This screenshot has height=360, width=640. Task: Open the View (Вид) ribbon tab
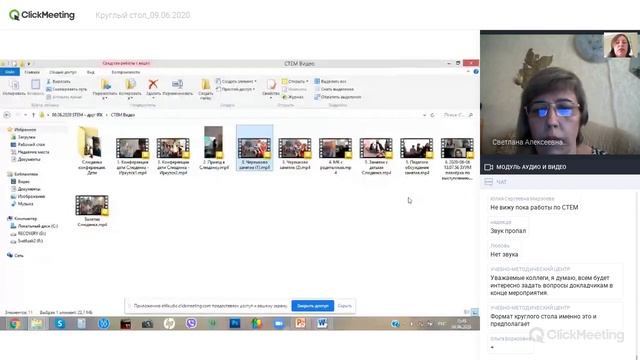91,72
